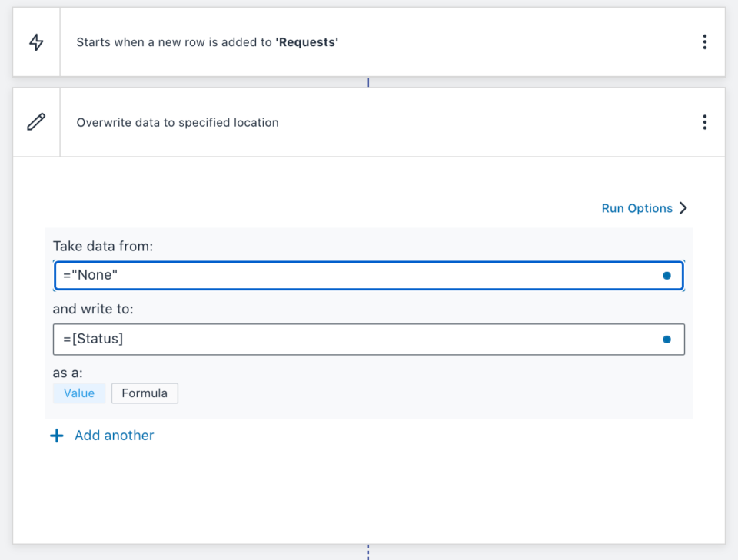The width and height of the screenshot is (738, 560).
Task: Click the plus icon beside Add another
Action: [x=57, y=436]
